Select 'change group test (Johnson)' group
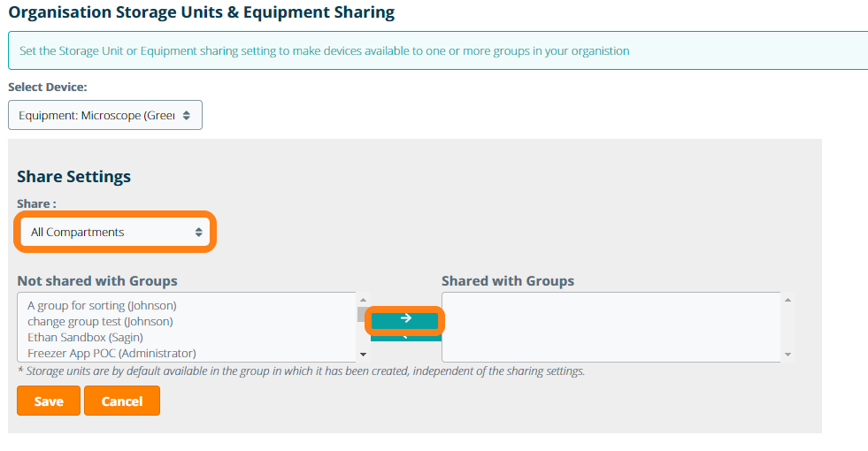 point(100,321)
